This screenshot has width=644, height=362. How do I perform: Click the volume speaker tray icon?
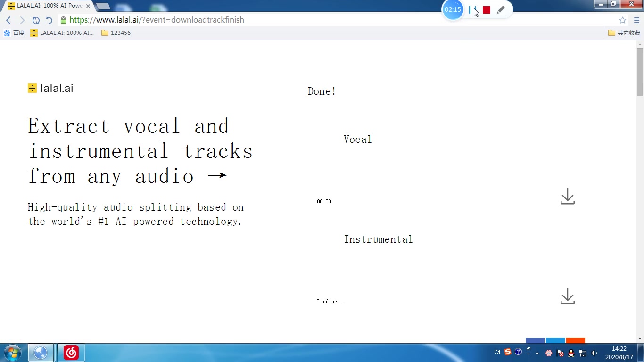[x=594, y=353]
